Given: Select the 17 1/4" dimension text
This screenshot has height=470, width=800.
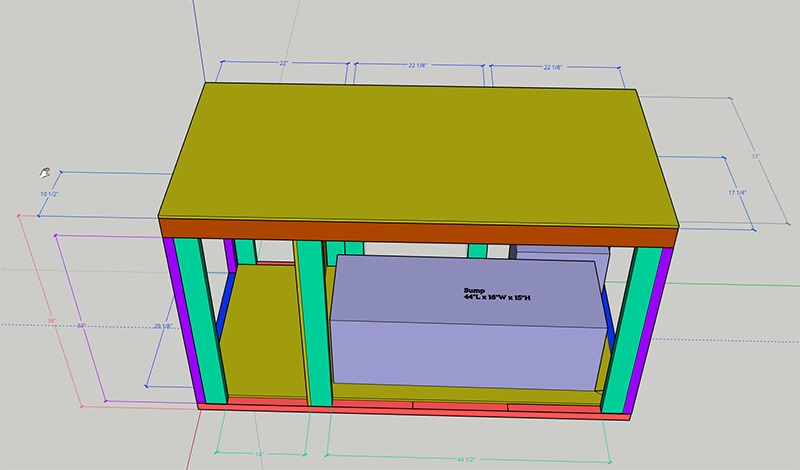Looking at the screenshot, I should [737, 192].
